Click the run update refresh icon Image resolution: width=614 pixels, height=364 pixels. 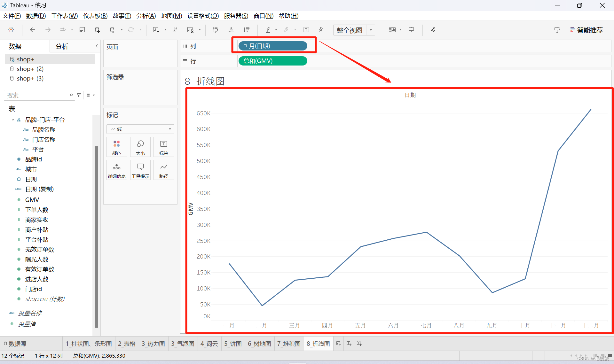(131, 30)
